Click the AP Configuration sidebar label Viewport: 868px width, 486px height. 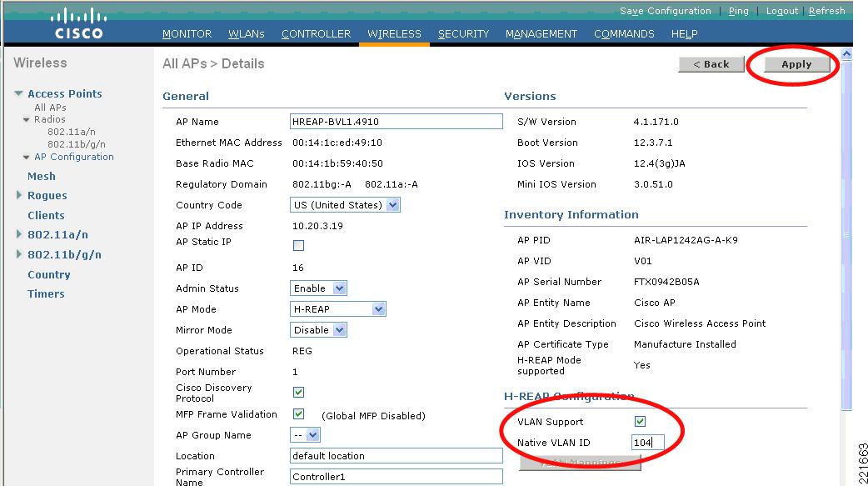coord(74,157)
